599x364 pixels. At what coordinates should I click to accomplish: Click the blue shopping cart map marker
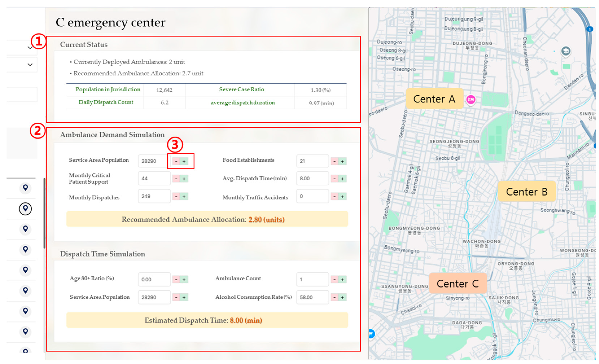point(371,334)
